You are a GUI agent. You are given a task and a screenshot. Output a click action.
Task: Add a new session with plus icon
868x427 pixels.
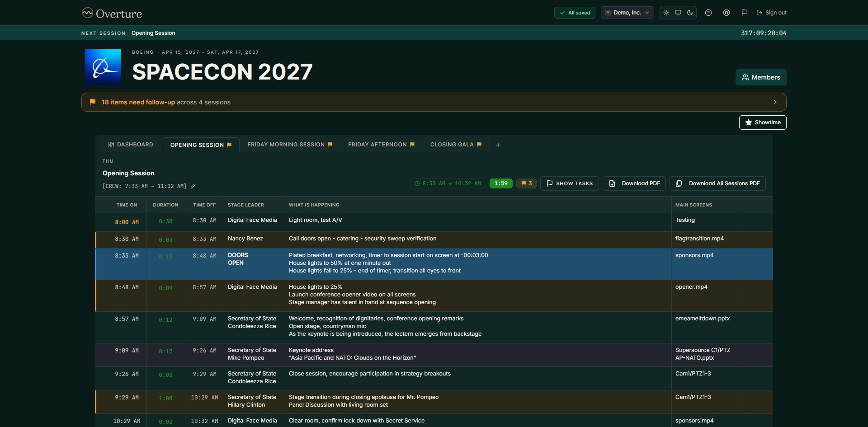pyautogui.click(x=498, y=145)
